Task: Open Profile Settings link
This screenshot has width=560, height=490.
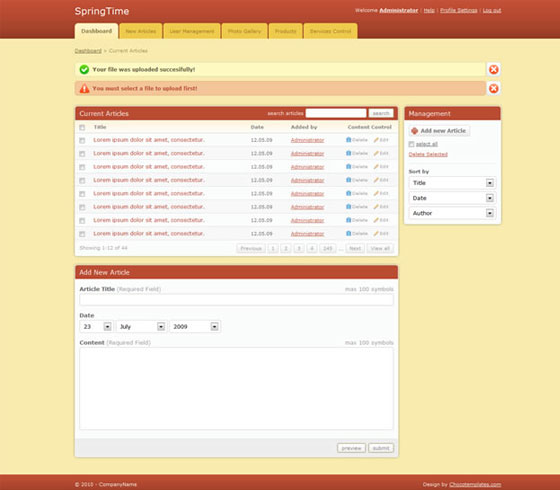Action: pyautogui.click(x=459, y=10)
